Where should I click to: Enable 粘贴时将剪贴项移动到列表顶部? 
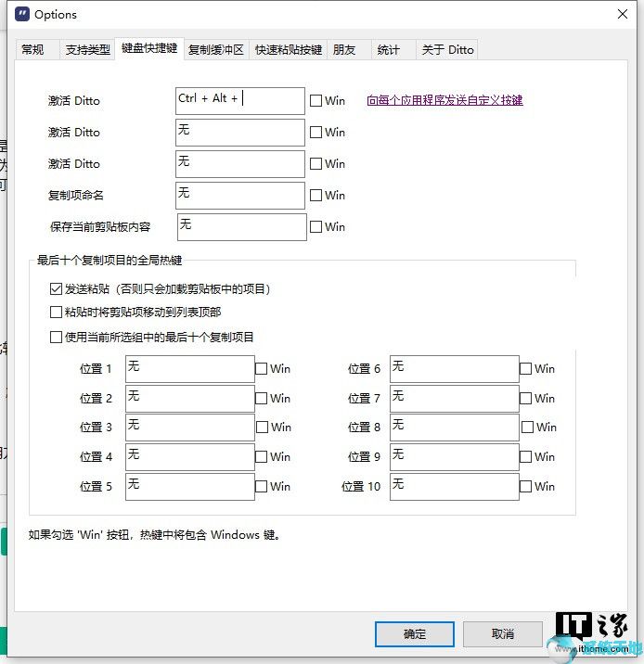(x=56, y=313)
